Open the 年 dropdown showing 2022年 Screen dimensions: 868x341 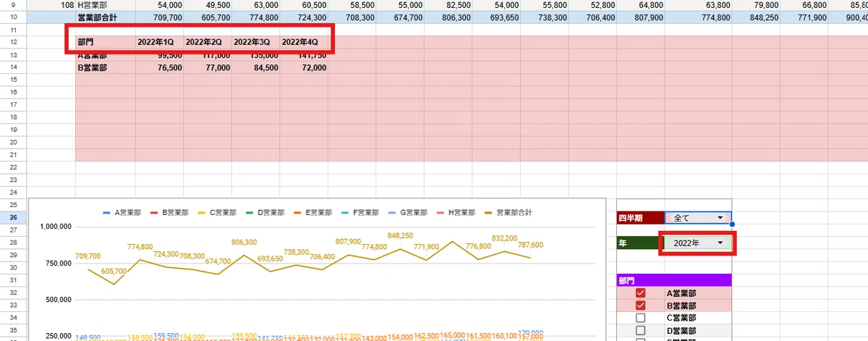tap(698, 244)
